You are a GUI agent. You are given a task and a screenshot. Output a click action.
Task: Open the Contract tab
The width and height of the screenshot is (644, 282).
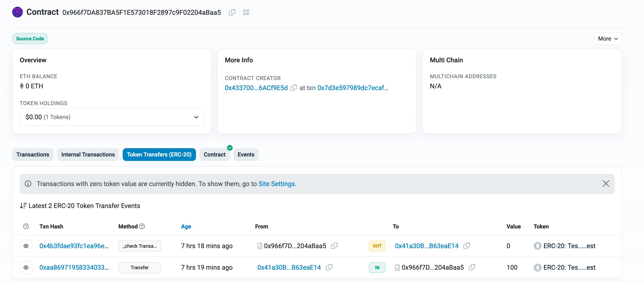(x=215, y=154)
